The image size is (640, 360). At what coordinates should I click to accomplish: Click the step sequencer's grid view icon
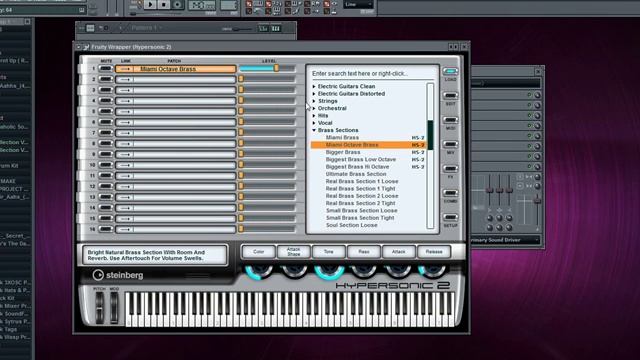(90, 28)
